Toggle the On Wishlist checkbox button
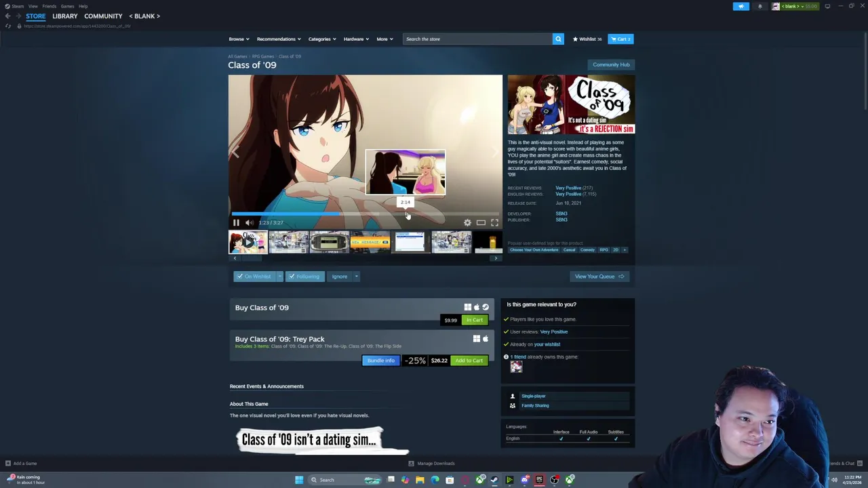 click(254, 277)
